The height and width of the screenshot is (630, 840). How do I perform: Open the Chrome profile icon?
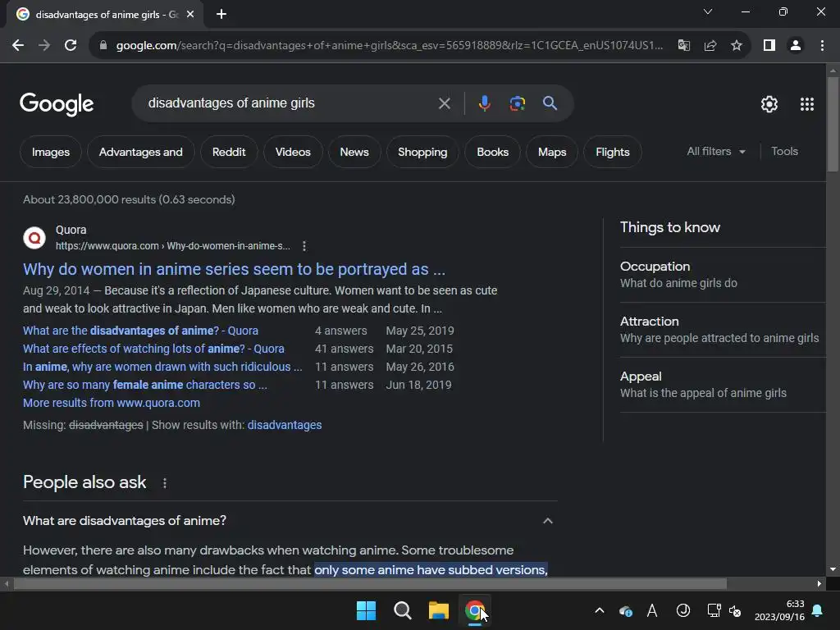click(x=796, y=46)
